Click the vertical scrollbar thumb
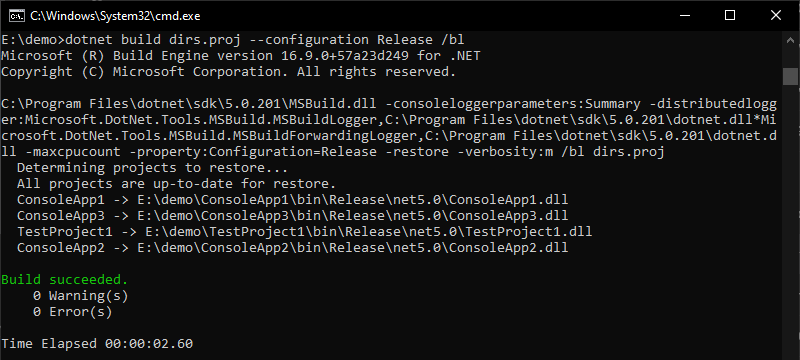This screenshot has width=800, height=360. pos(790,76)
